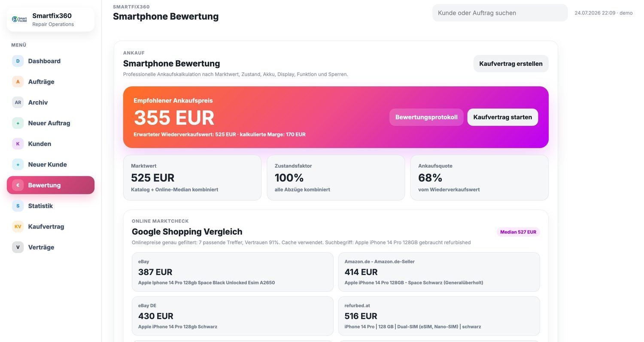Click the Median 527 EUR badge

click(518, 232)
